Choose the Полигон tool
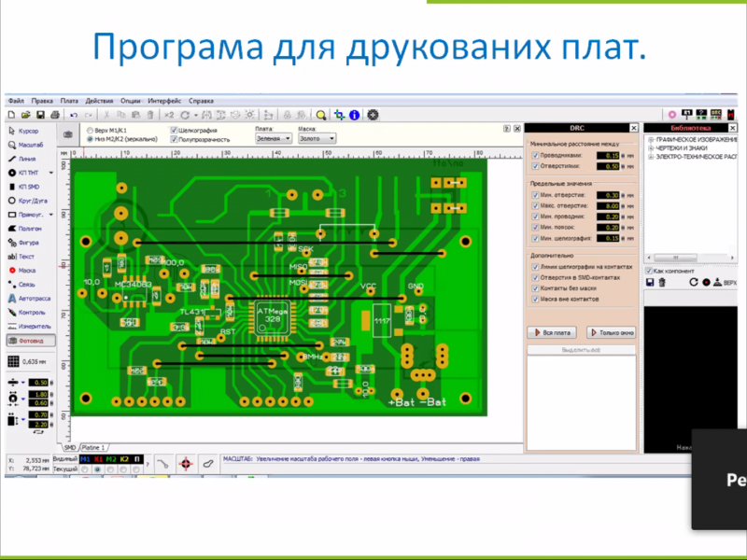 coord(28,228)
